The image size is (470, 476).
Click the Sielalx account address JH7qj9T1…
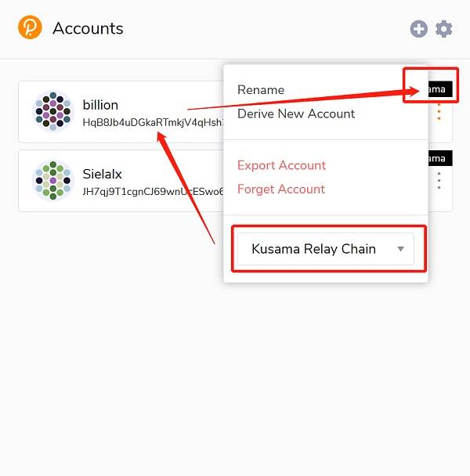tap(153, 192)
